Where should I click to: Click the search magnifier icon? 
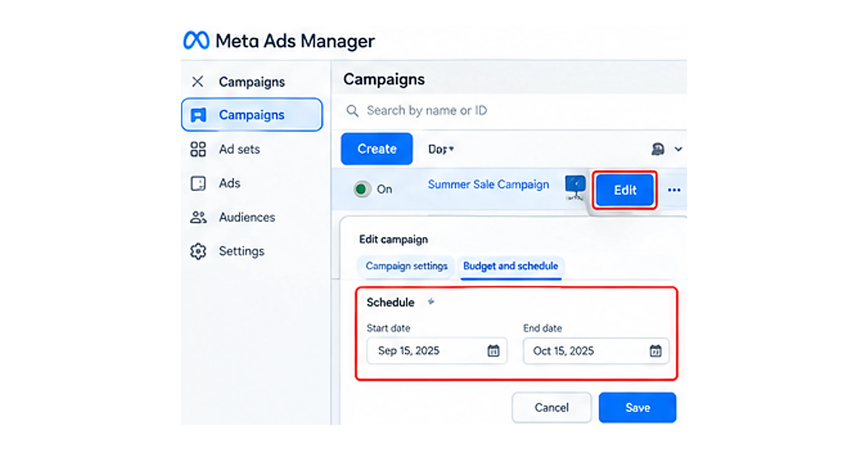click(x=352, y=111)
